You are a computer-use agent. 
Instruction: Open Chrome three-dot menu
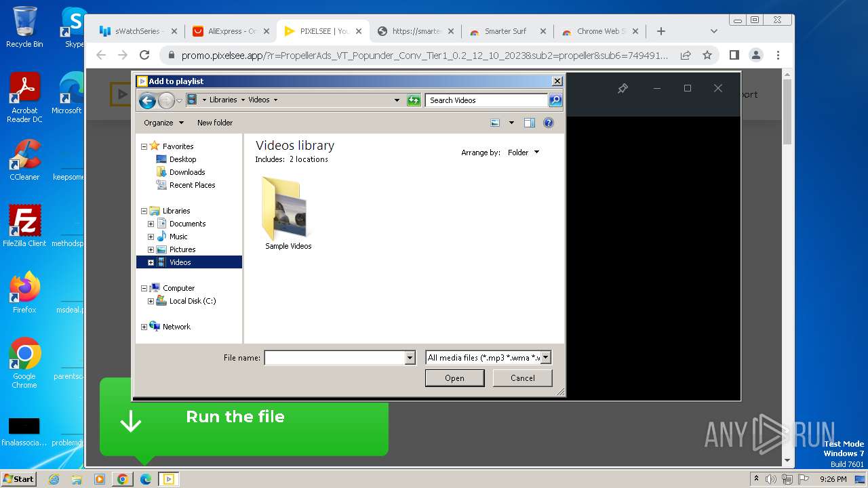(x=778, y=55)
